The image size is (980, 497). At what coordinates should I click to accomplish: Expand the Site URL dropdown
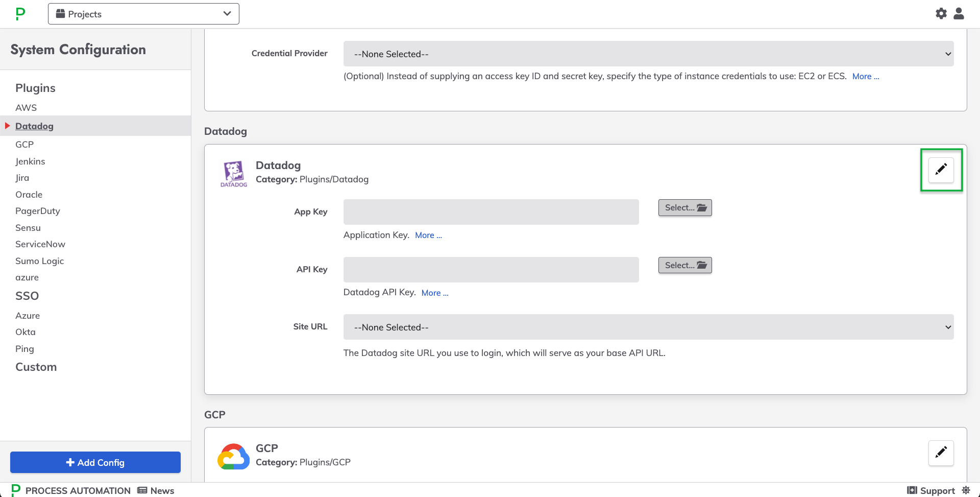tap(648, 327)
